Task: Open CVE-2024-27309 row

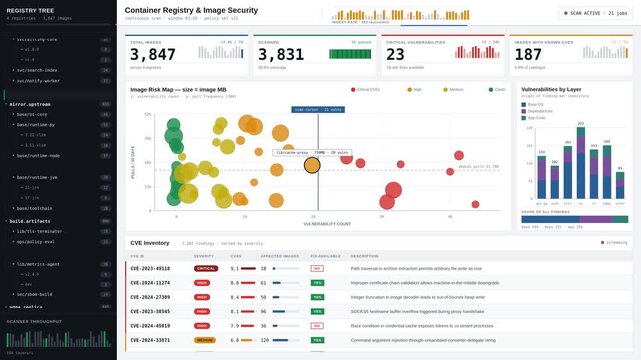Action: tap(379, 297)
